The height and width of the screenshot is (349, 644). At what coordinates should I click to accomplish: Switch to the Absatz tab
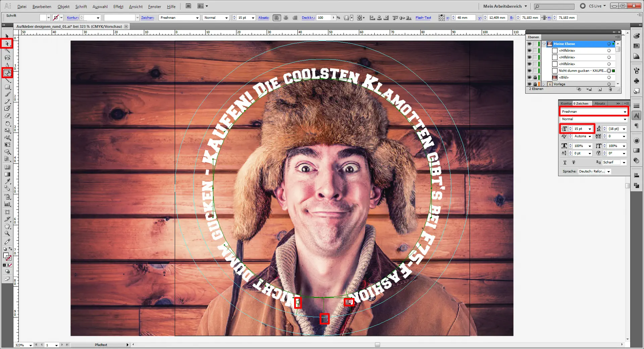[x=600, y=103]
